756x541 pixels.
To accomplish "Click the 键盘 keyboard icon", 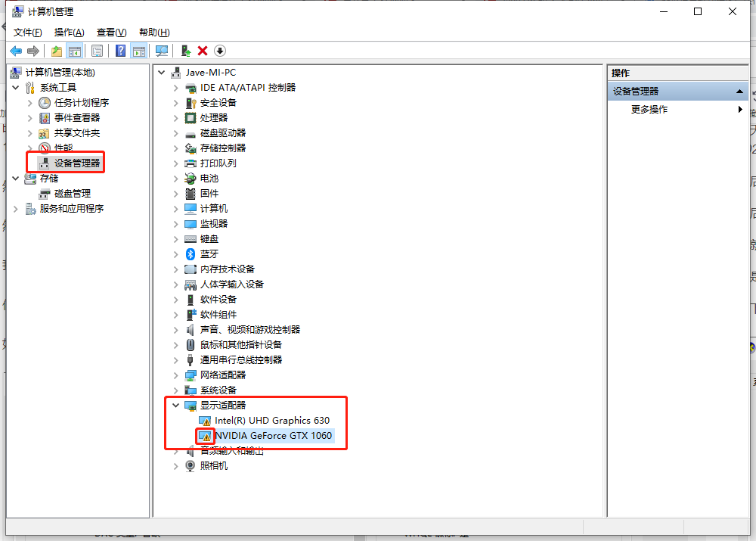I will click(191, 239).
